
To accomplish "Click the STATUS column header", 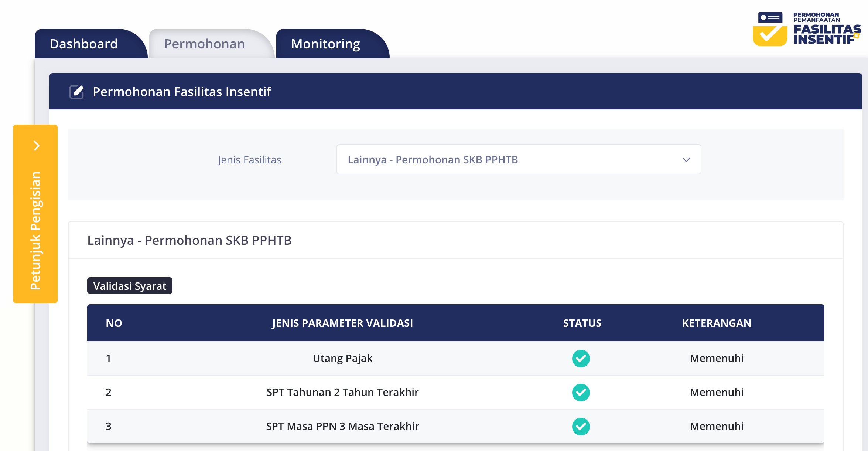I will (582, 323).
